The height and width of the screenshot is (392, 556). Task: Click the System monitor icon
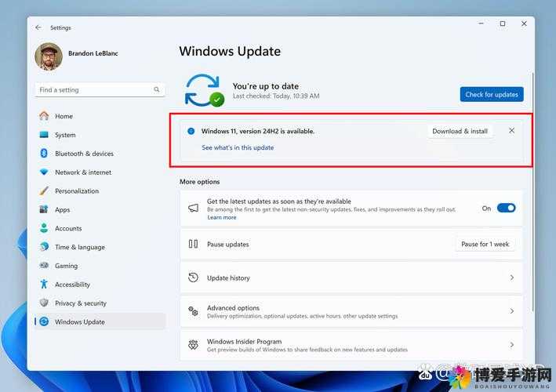click(x=44, y=135)
